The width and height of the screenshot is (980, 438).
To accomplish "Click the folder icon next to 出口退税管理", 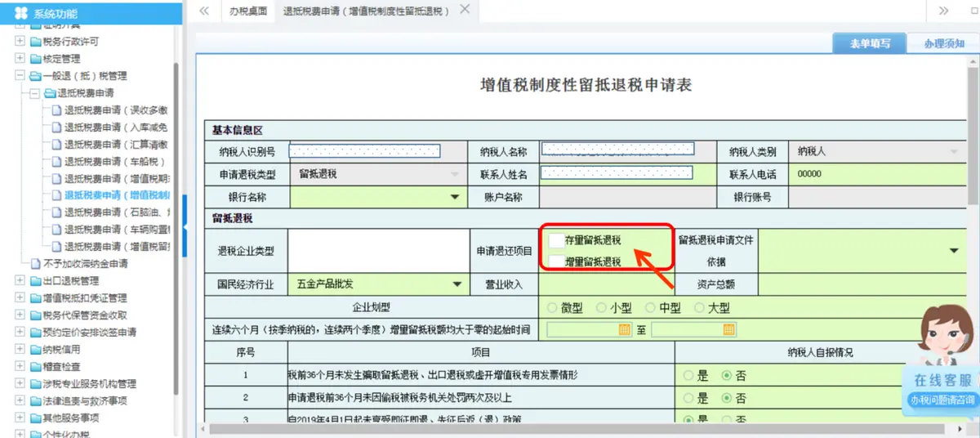I will point(35,281).
